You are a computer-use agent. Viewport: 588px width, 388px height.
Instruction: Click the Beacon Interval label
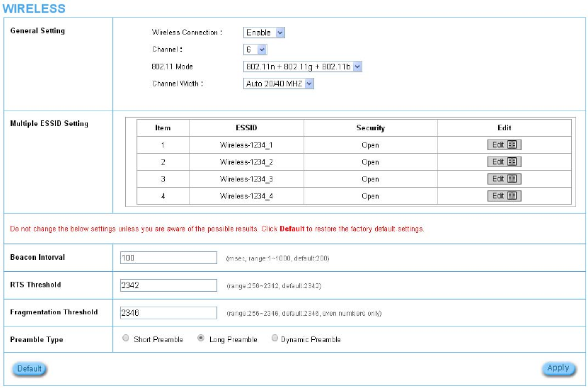[38, 258]
